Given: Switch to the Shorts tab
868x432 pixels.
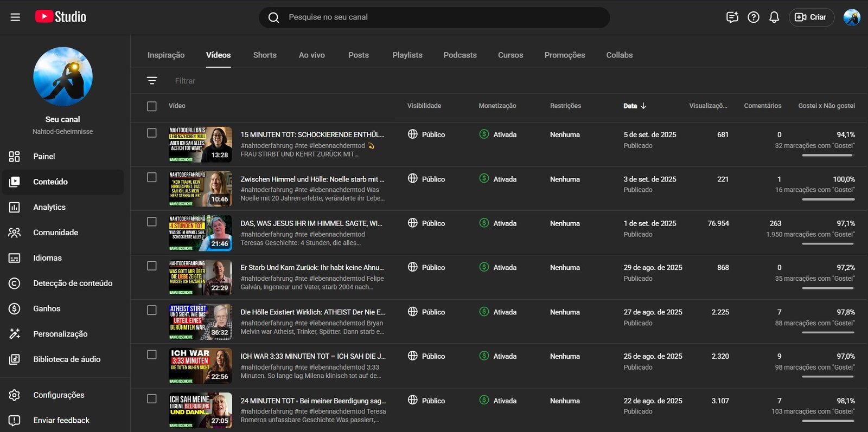Looking at the screenshot, I should 265,55.
